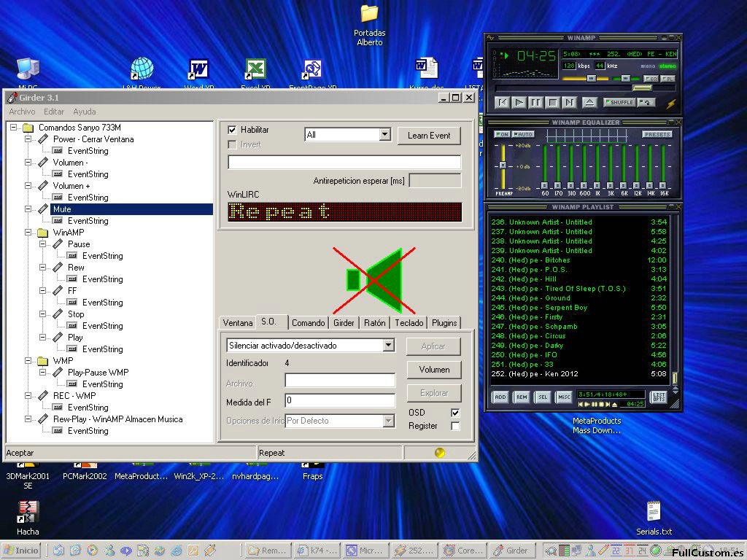Open the playlist MISC menu

[x=564, y=397]
